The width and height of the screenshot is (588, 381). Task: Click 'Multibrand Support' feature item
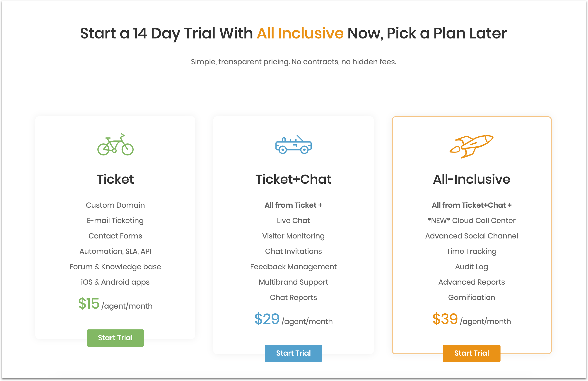pyautogui.click(x=293, y=282)
